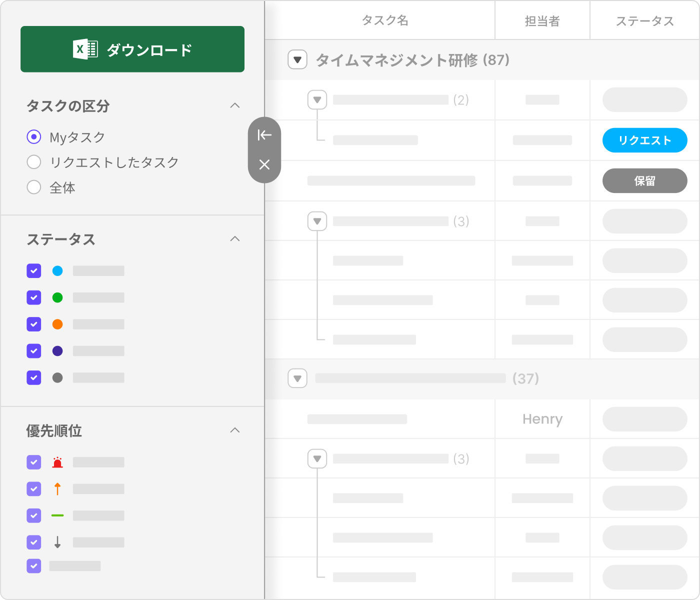Click the 担当者 column header

click(x=542, y=21)
